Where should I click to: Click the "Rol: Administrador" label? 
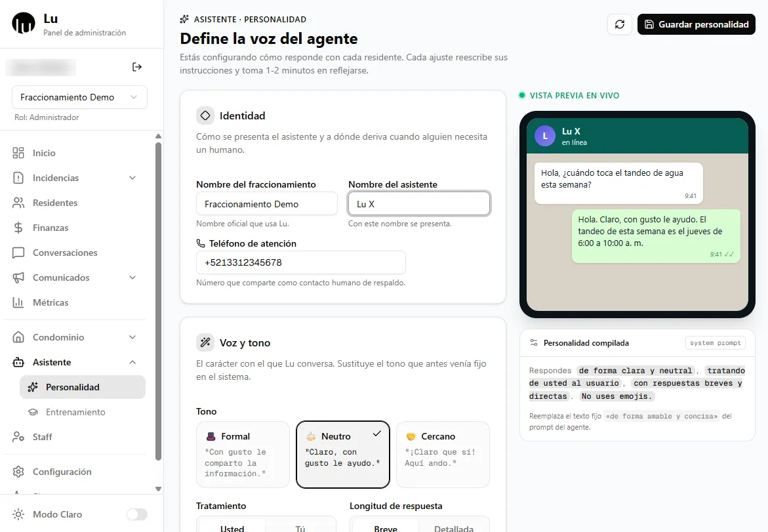pyautogui.click(x=47, y=117)
